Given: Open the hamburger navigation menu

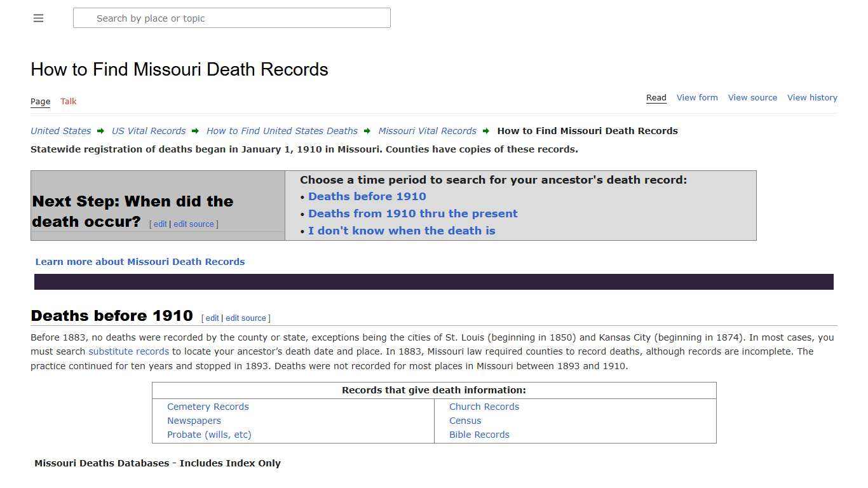Looking at the screenshot, I should click(38, 18).
